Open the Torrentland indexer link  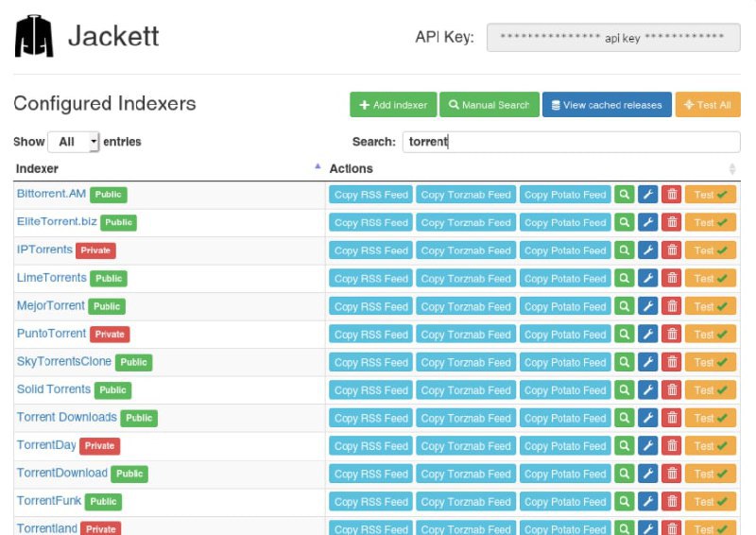46,528
